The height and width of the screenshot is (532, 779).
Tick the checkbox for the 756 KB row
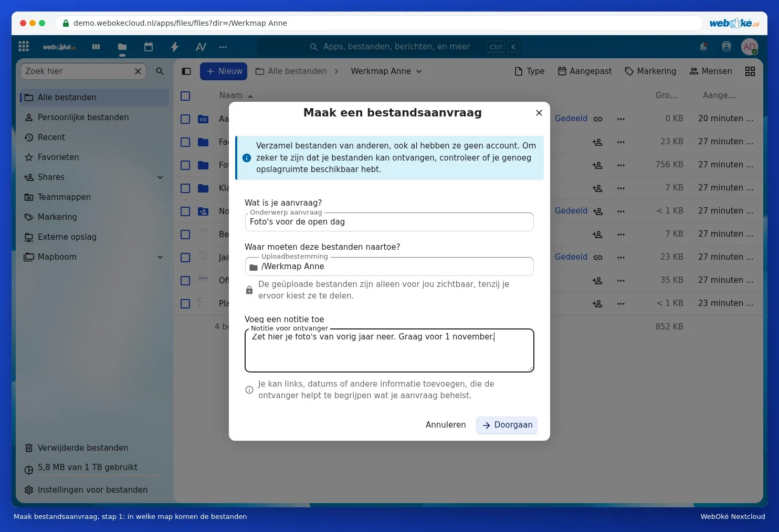(x=185, y=165)
